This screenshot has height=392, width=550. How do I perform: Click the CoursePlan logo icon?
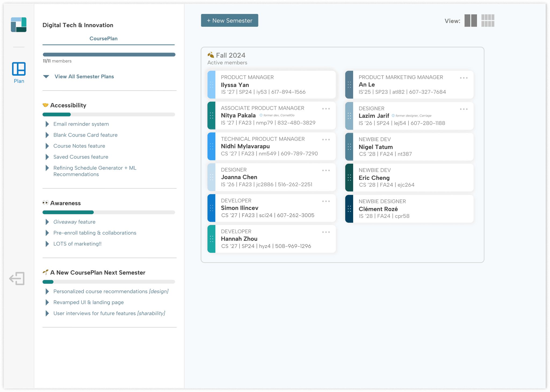[x=19, y=25]
